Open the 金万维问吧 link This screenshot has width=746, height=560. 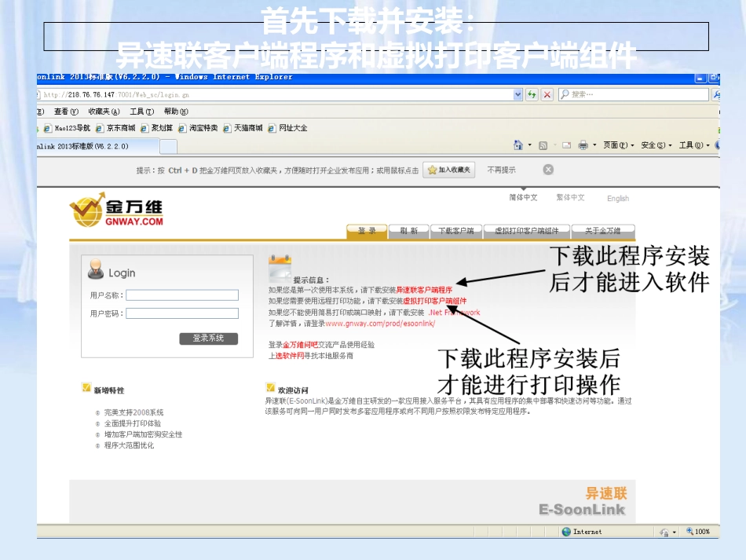pyautogui.click(x=300, y=345)
